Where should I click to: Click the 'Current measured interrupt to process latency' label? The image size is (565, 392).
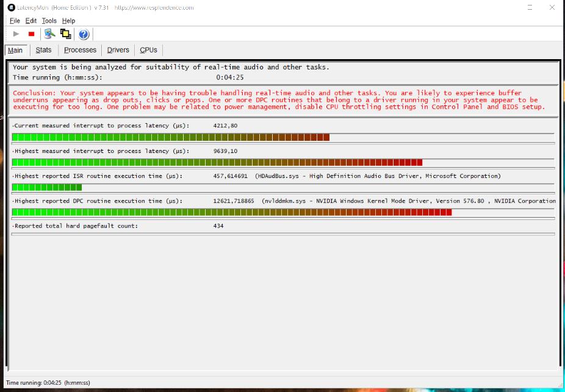tap(102, 126)
